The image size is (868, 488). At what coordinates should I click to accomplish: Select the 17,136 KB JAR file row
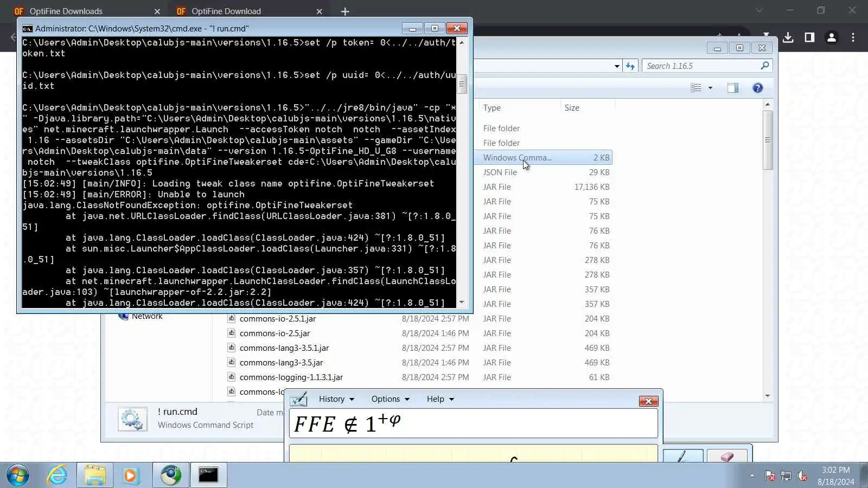(543, 187)
